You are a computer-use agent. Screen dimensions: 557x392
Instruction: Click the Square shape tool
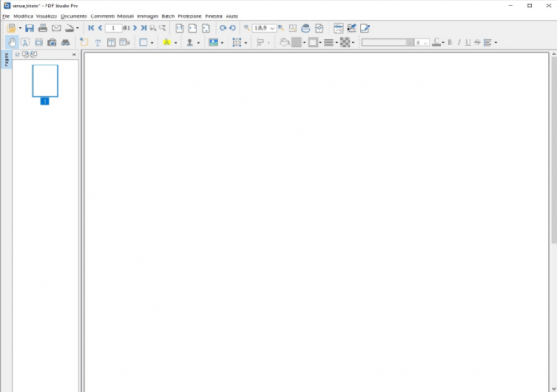click(x=144, y=43)
